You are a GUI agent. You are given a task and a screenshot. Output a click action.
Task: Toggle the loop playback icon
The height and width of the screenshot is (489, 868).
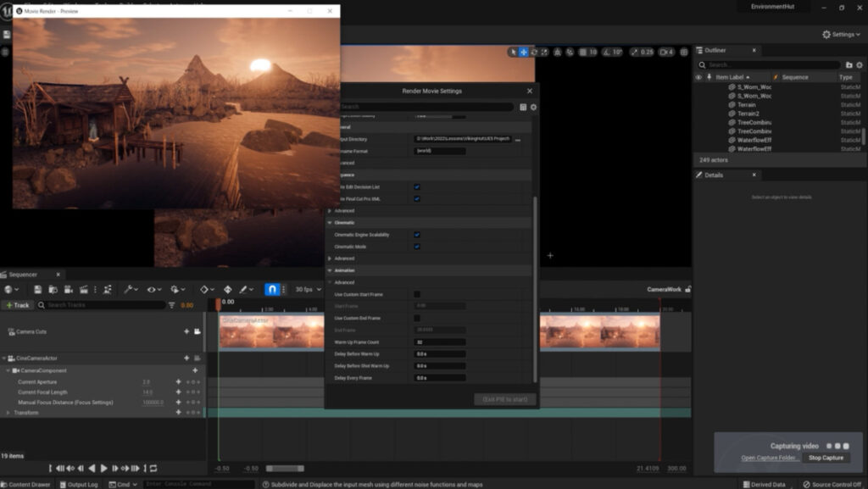153,468
